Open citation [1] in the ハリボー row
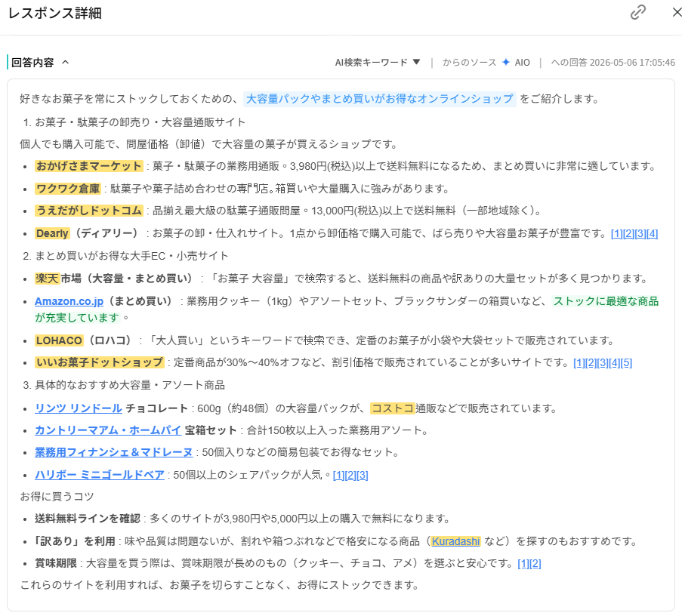Image resolution: width=682 pixels, height=616 pixels. pyautogui.click(x=338, y=476)
